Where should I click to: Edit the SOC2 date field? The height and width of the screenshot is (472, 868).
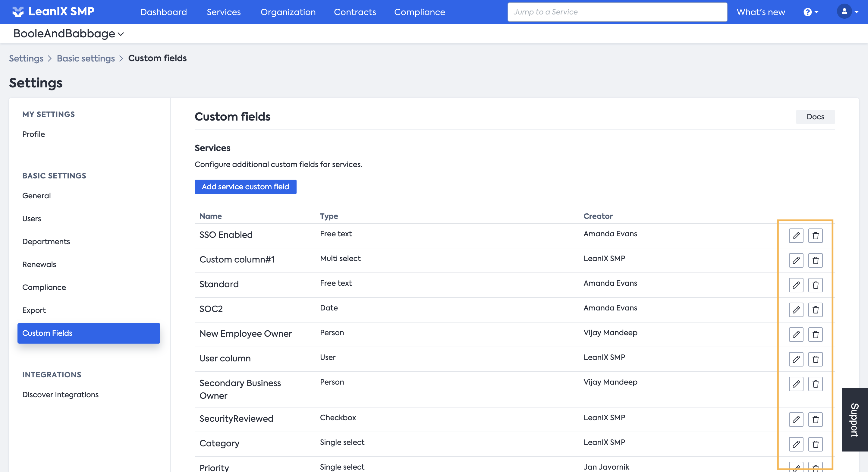coord(796,310)
